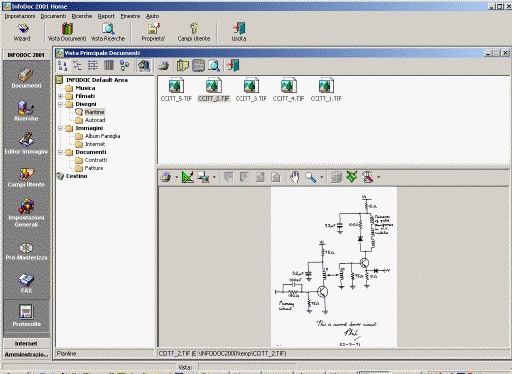Image resolution: width=512 pixels, height=374 pixels.
Task: Select the Fatture folder
Action: point(94,168)
